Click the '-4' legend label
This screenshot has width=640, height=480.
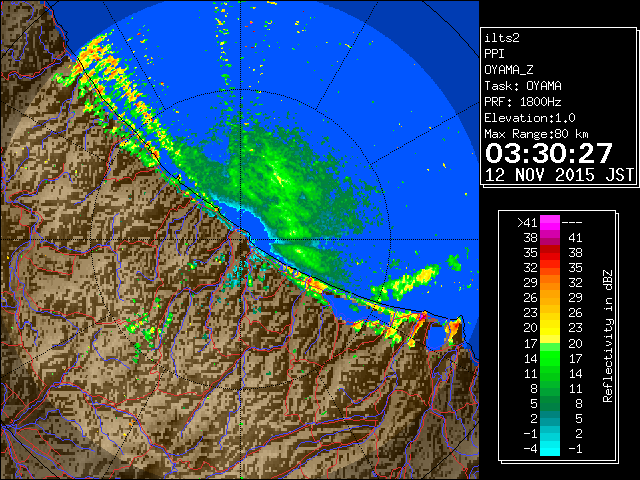click(531, 448)
